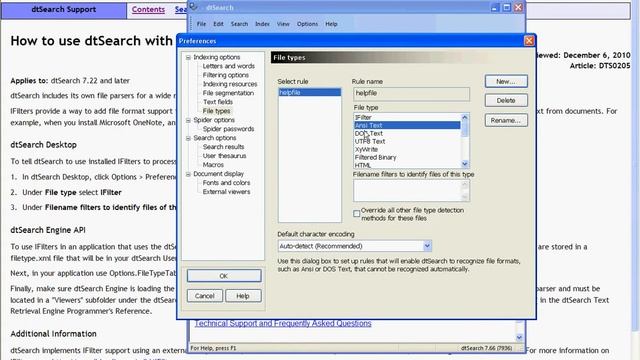This screenshot has height=360, width=640.
Task: Select Fonts and colors in the tree
Action: pos(226,183)
